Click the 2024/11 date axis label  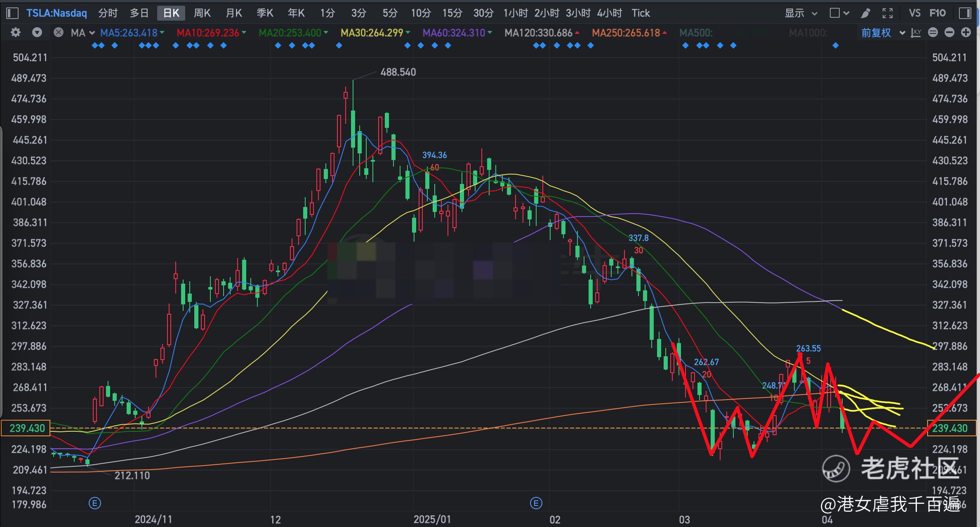tap(153, 519)
